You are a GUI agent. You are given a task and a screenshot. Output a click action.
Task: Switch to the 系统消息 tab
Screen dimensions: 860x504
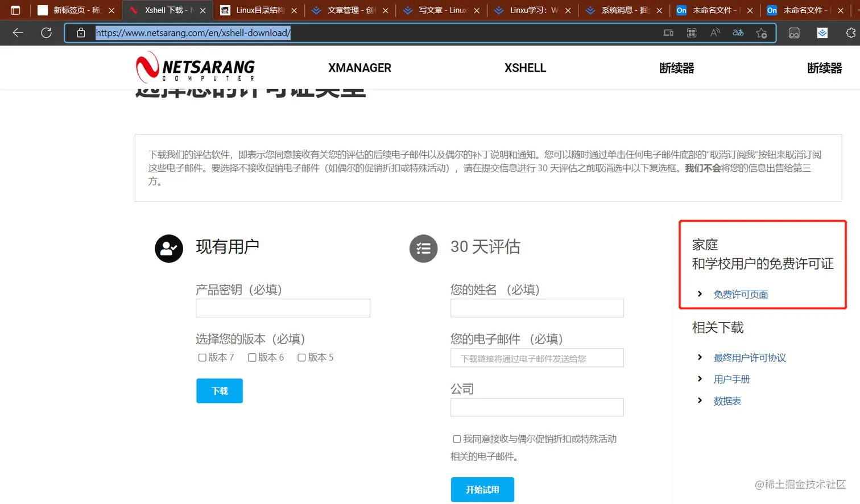pos(624,10)
